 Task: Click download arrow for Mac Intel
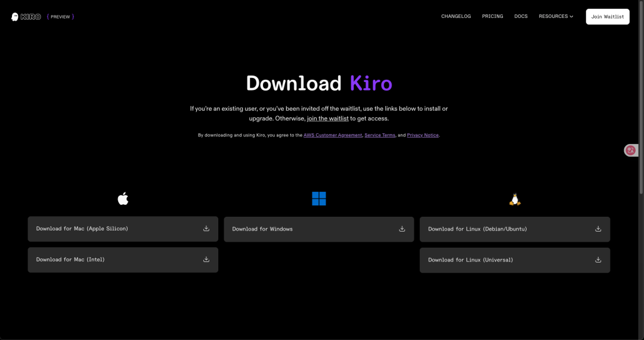tap(206, 259)
